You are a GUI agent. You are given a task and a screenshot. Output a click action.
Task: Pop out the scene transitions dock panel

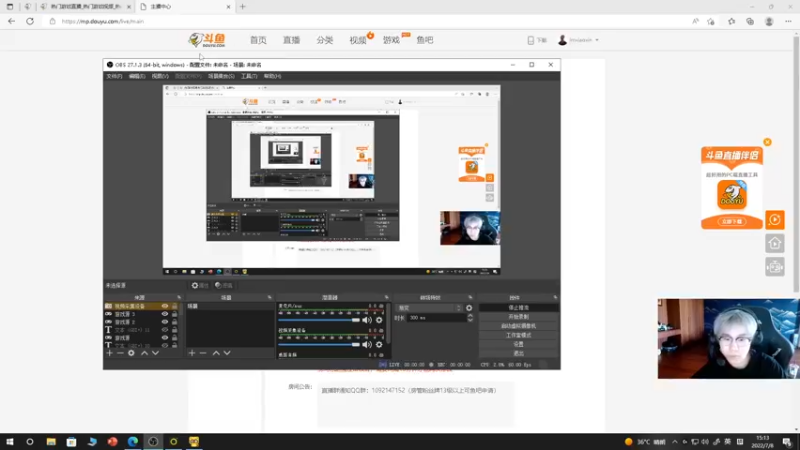[x=470, y=297]
